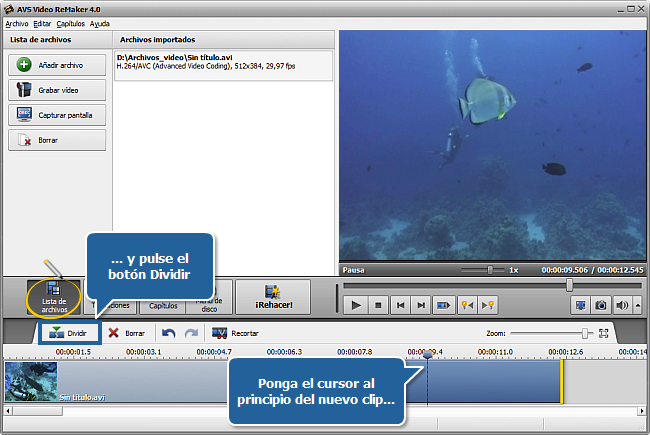650x435 pixels.
Task: Toggle full screen preview mode
Action: click(x=581, y=305)
